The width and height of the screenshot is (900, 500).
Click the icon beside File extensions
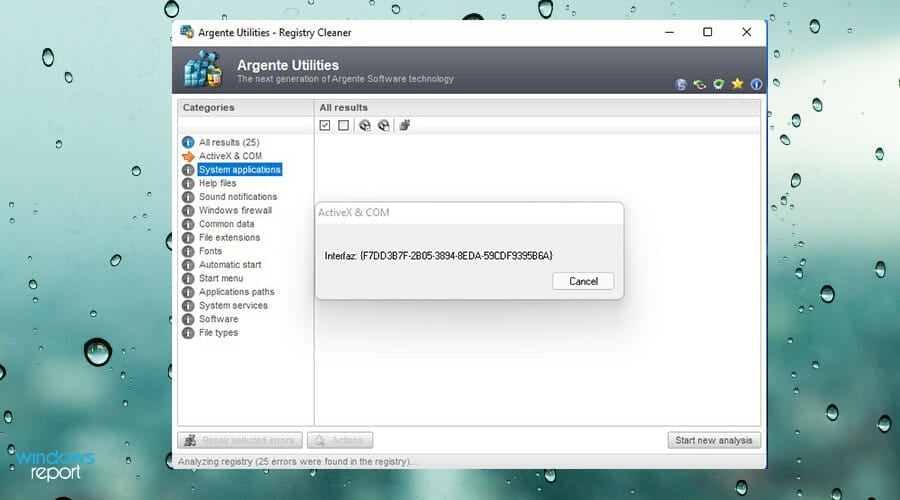(x=188, y=238)
